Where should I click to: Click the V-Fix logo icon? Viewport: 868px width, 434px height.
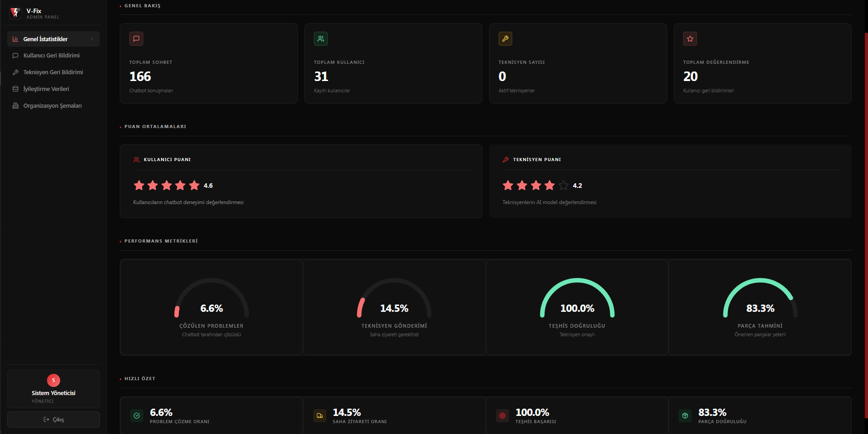(15, 13)
